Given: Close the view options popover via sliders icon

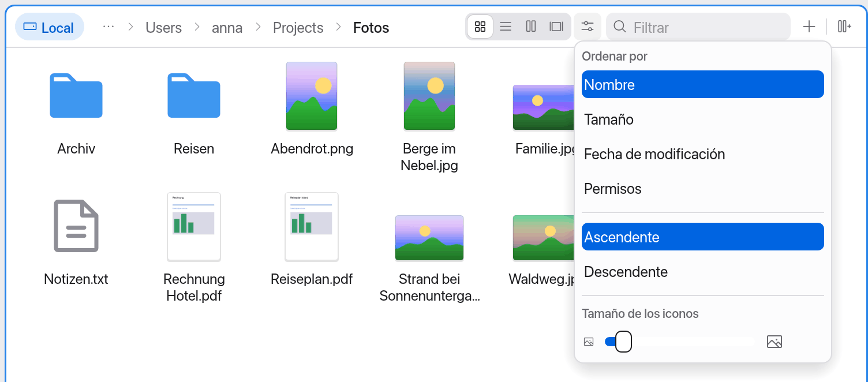Looking at the screenshot, I should pos(588,27).
